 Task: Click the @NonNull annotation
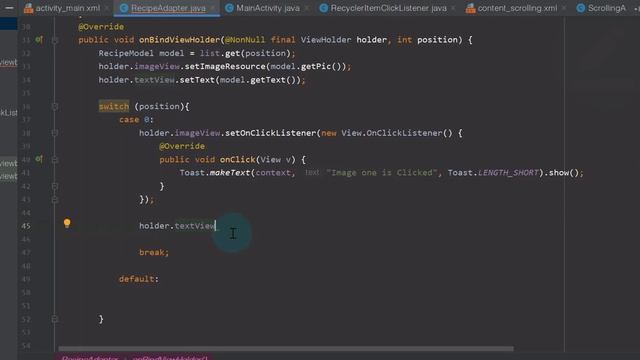[245, 40]
